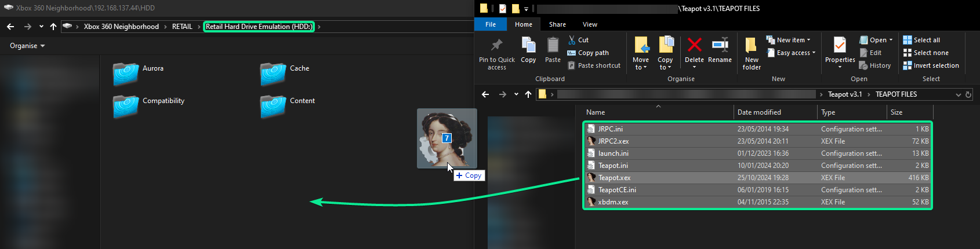Viewport: 980px width, 249px height.
Task: Click Select none in ribbon
Action: (x=925, y=53)
